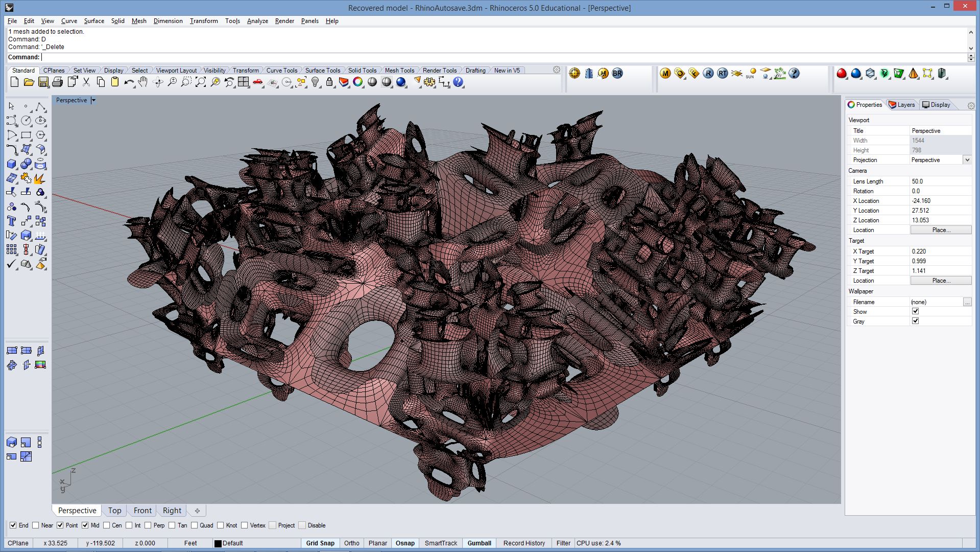The height and width of the screenshot is (552, 980).
Task: Click the Lens Length value field
Action: point(940,181)
